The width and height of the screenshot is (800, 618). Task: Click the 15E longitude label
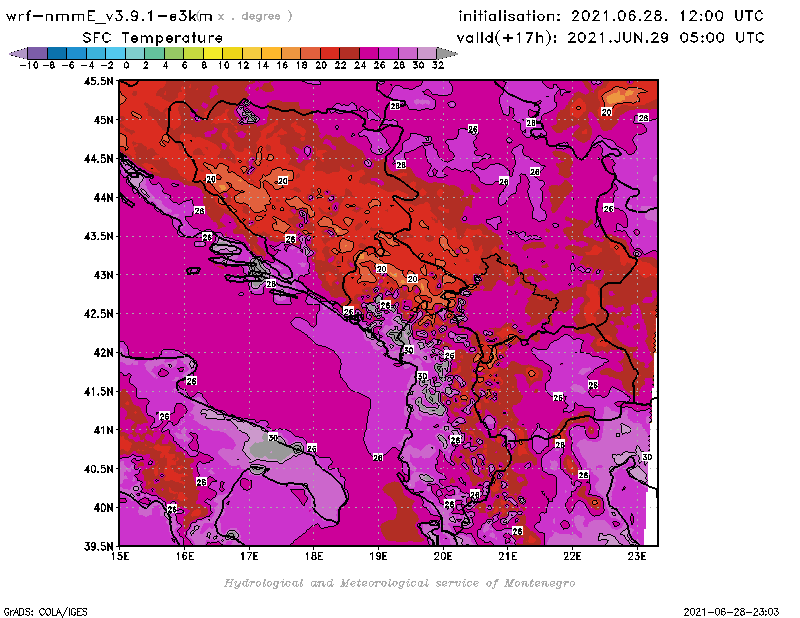coord(120,556)
